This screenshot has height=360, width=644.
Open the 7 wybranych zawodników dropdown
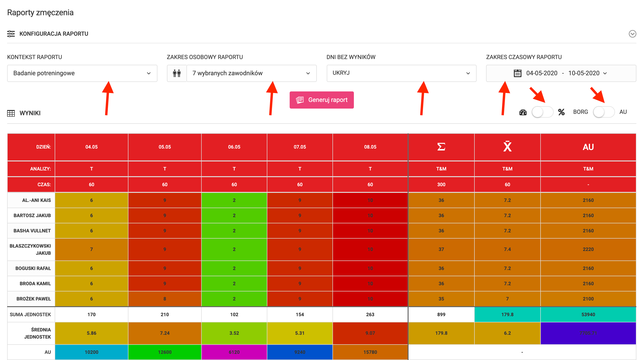point(251,73)
